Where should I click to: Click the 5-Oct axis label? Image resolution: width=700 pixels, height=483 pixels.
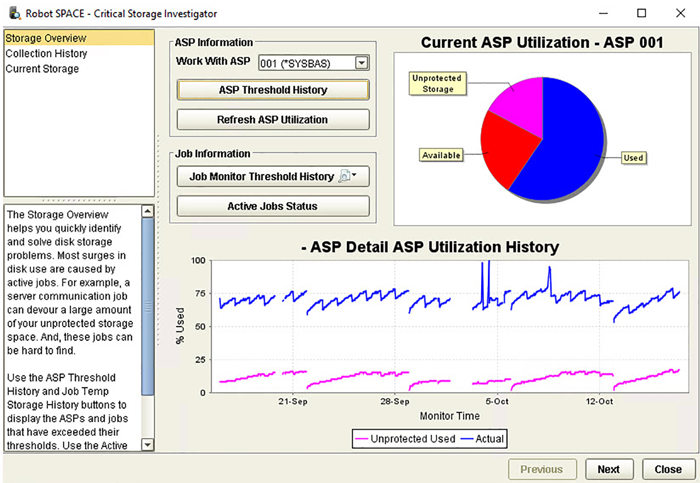tap(497, 401)
